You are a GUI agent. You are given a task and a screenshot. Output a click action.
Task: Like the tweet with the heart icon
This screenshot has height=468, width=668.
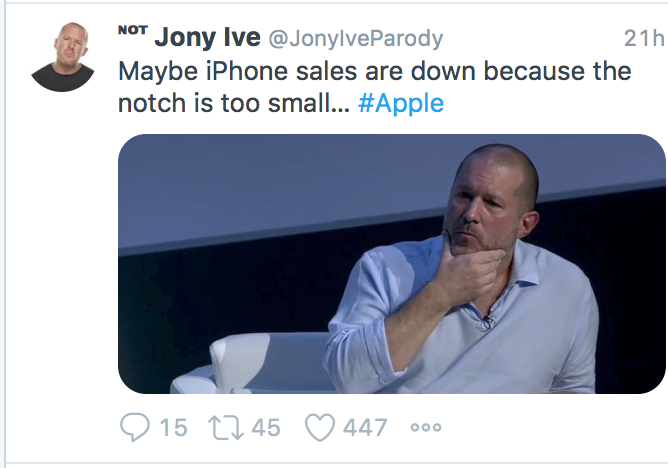(x=319, y=428)
